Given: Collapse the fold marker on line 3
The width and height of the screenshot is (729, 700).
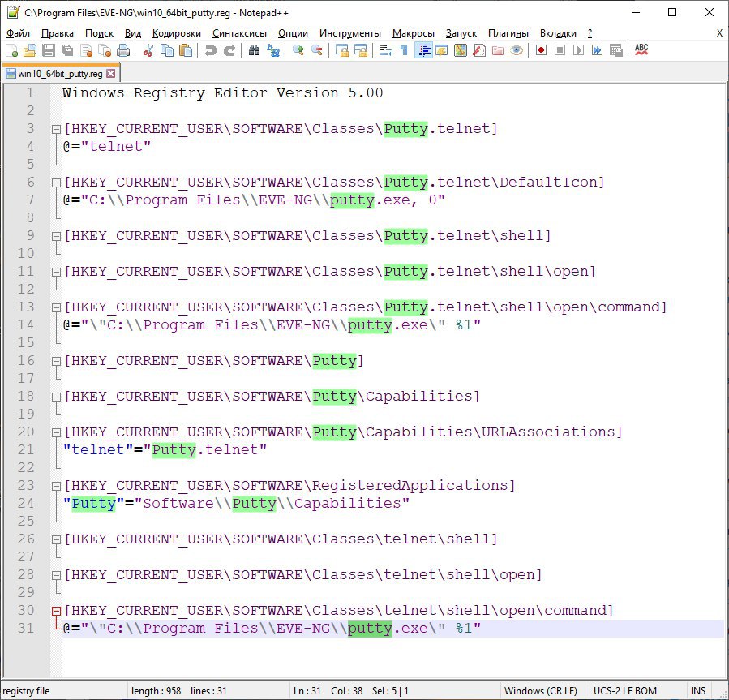Looking at the screenshot, I should [x=56, y=129].
